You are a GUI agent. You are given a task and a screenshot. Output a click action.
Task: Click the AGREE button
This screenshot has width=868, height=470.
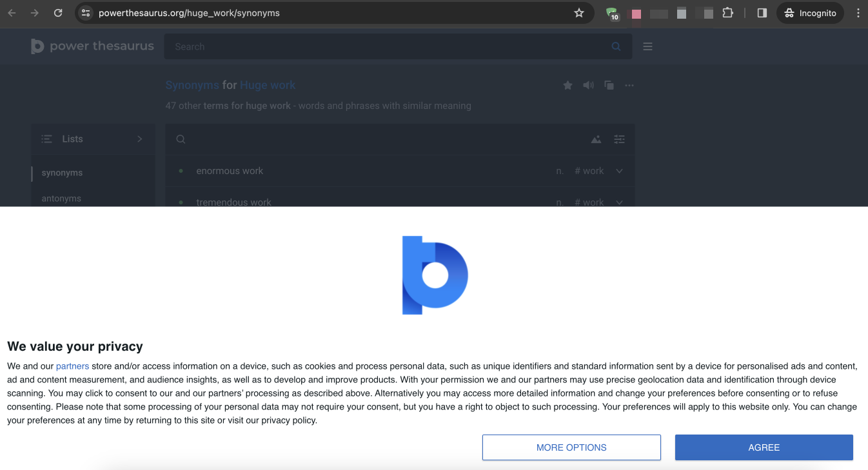[x=764, y=447]
